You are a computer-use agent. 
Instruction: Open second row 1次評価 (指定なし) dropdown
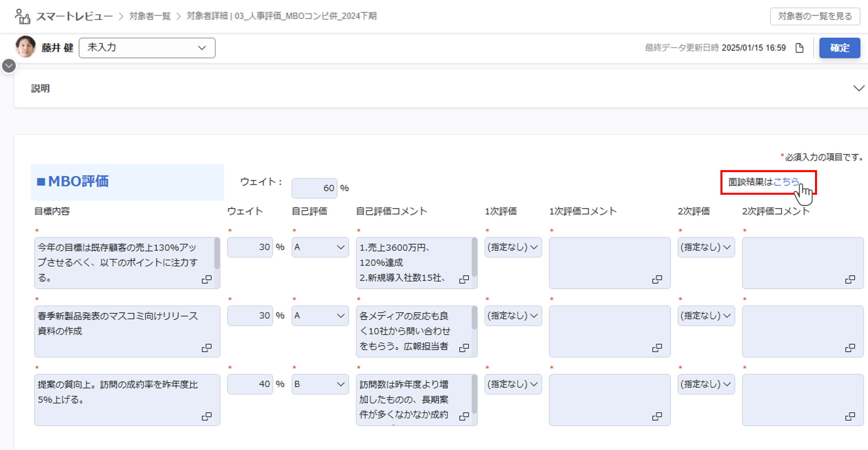(513, 316)
